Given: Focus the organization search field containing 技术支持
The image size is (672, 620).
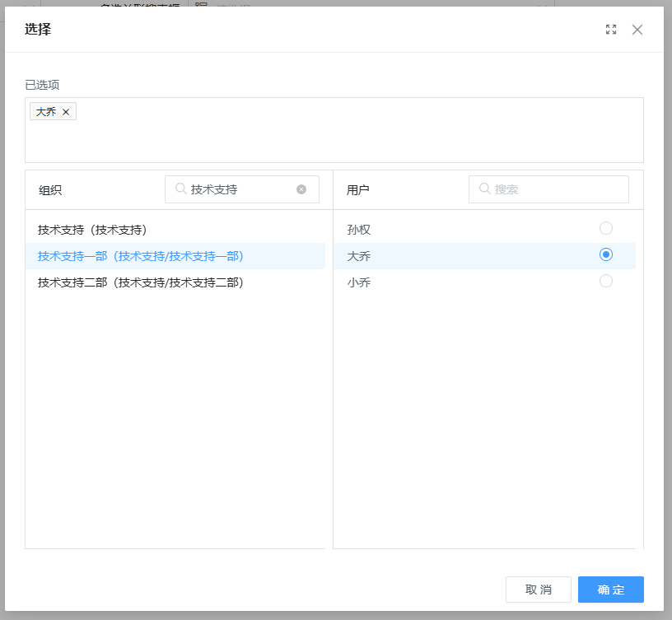Looking at the screenshot, I should click(239, 189).
